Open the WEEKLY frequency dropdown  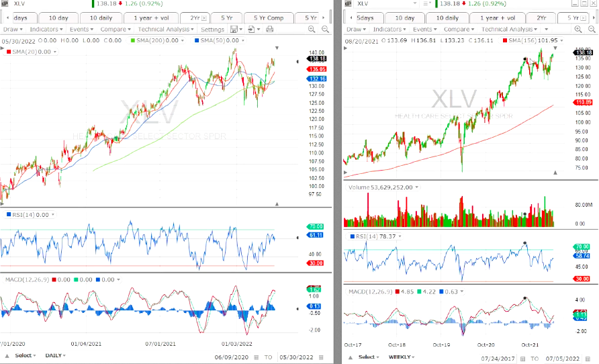[401, 357]
